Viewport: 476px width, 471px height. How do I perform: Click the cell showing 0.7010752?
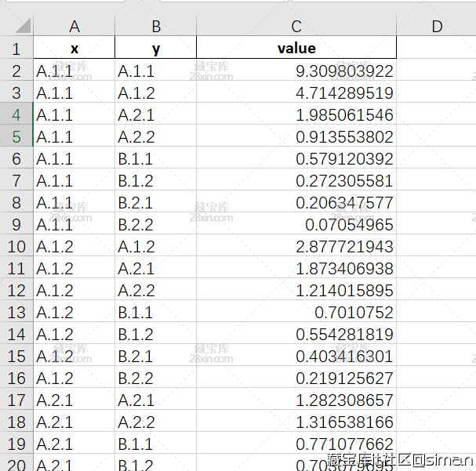point(296,313)
